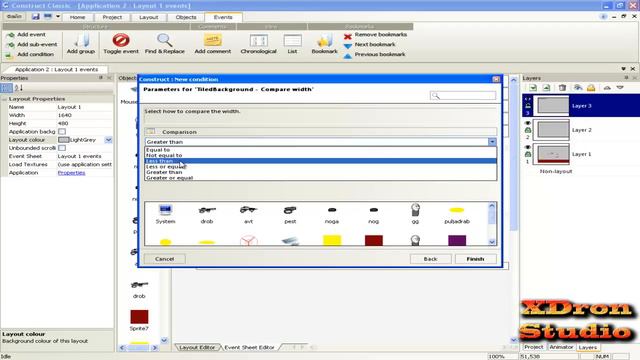This screenshot has height=360, width=640.
Task: Open the Layout ribbon tab
Action: pos(149,17)
